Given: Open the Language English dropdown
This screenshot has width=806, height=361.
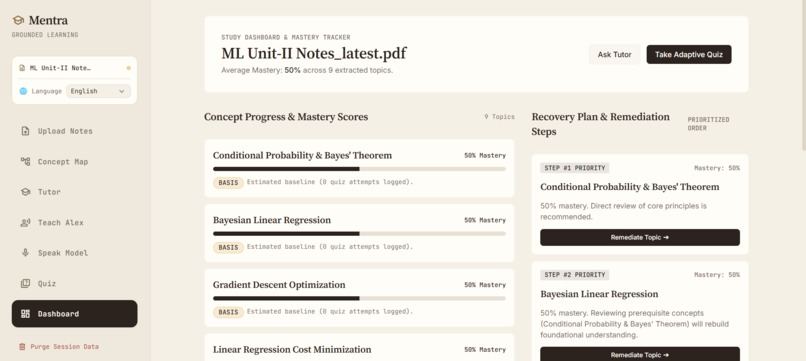Looking at the screenshot, I should (x=98, y=91).
